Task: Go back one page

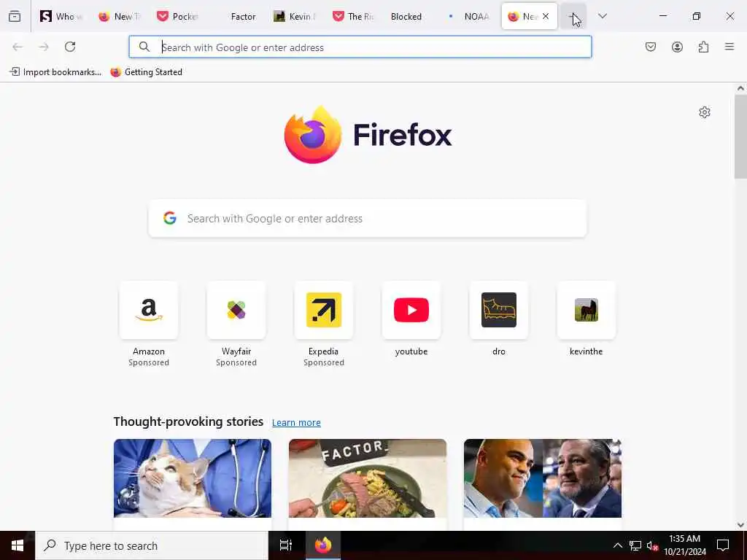Action: (18, 47)
